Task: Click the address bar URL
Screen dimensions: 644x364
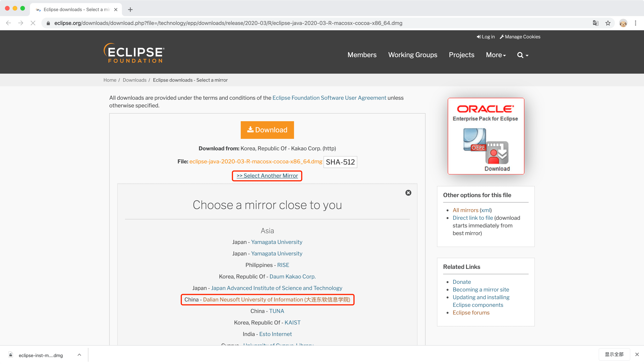Action: coord(228,23)
